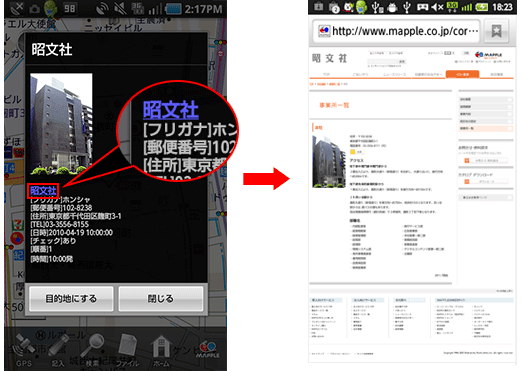Select the highlighted orange tab on the web page
Screen dimensions: 522x371
[462, 74]
